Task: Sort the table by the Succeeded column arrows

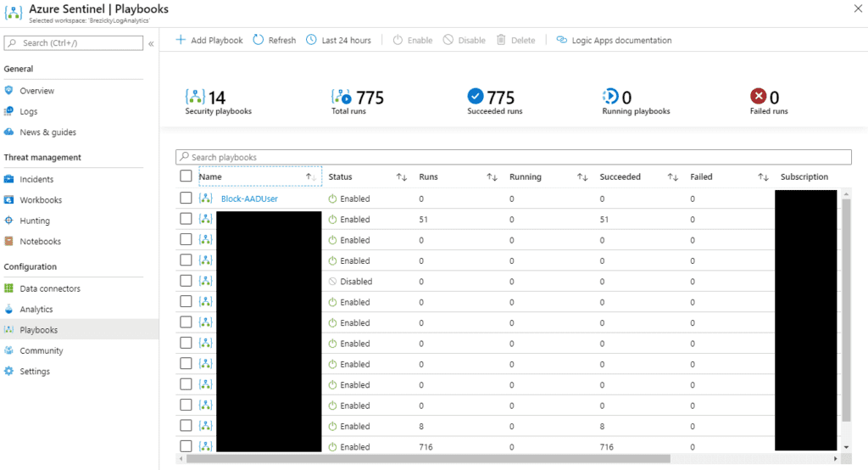Action: tap(672, 176)
